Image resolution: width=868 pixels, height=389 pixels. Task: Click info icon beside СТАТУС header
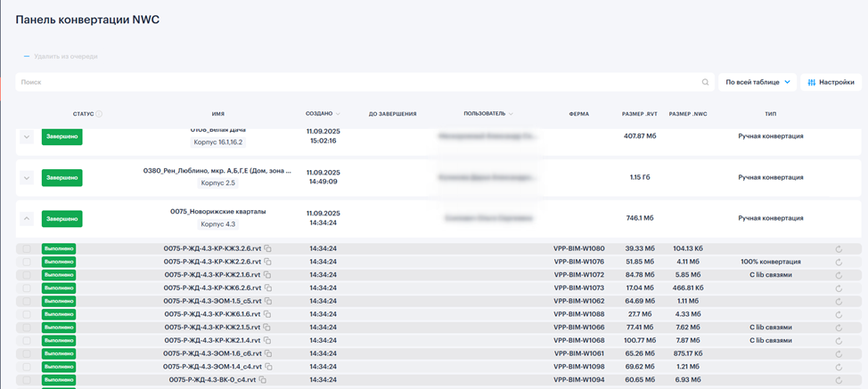[99, 114]
